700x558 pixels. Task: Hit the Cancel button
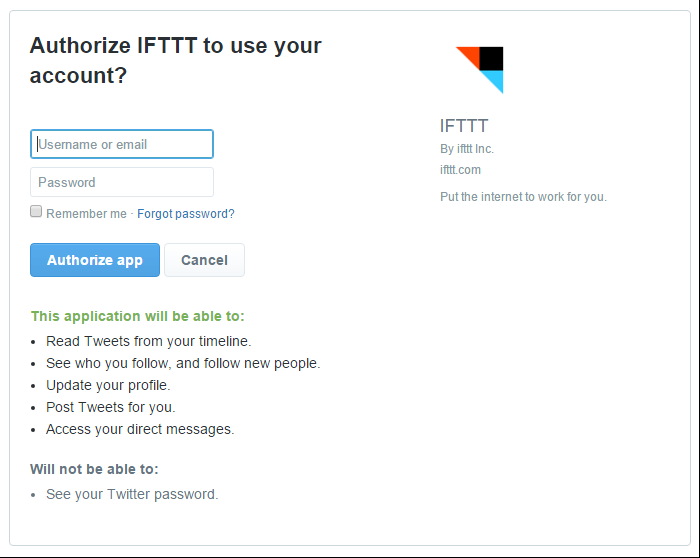(204, 260)
